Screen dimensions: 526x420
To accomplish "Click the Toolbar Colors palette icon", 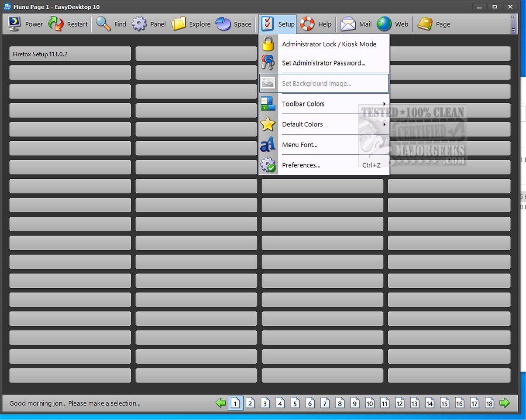I will 268,104.
